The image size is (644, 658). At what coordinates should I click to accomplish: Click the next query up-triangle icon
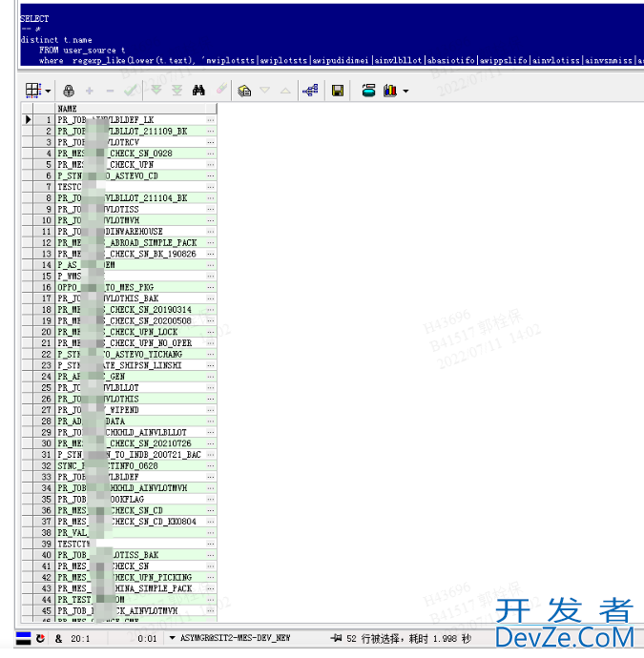point(285,91)
